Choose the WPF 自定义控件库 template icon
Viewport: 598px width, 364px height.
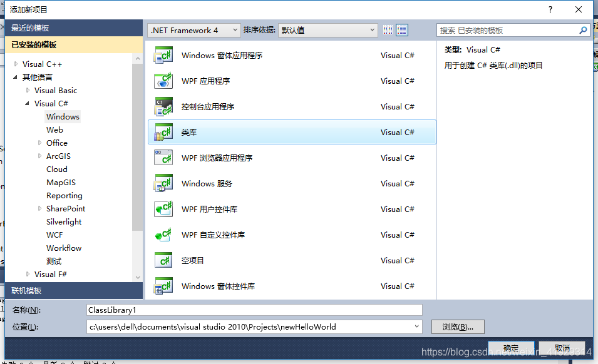tap(163, 235)
